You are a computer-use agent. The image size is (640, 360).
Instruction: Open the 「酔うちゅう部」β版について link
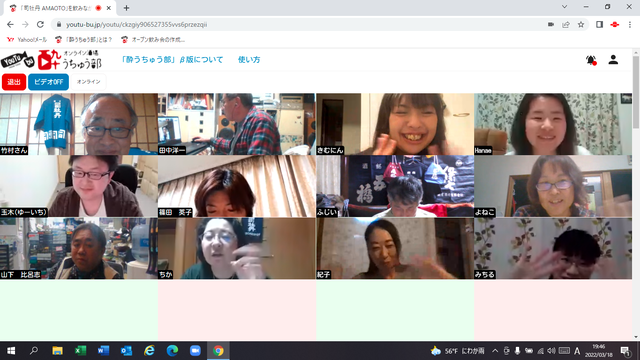pyautogui.click(x=172, y=60)
